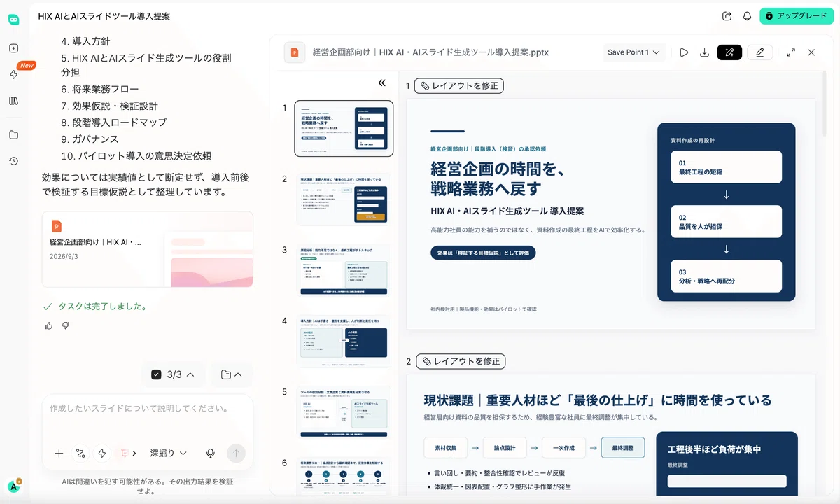Open the Save Point 1 dropdown
Image resolution: width=840 pixels, height=504 pixels.
[x=633, y=52]
